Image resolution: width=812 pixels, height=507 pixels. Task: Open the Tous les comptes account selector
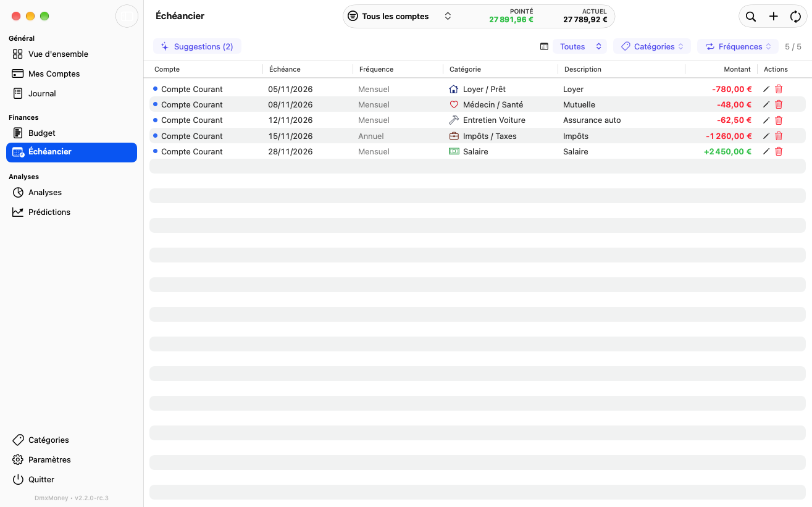click(x=401, y=17)
